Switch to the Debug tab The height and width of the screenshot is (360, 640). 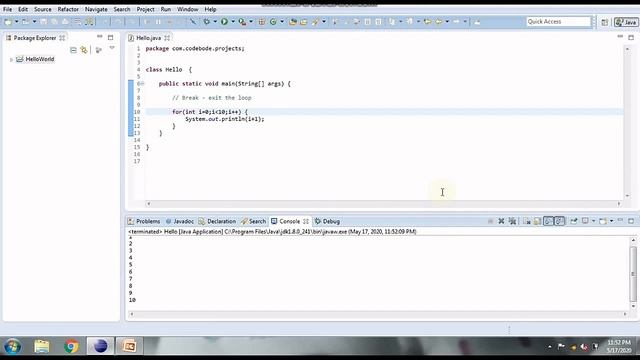coord(327,221)
